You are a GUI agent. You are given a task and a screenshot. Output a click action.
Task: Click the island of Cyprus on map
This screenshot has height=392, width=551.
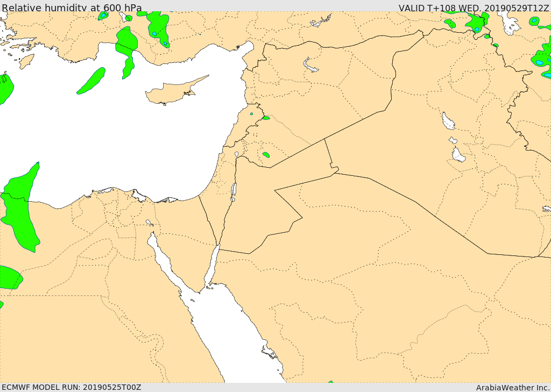tap(173, 92)
